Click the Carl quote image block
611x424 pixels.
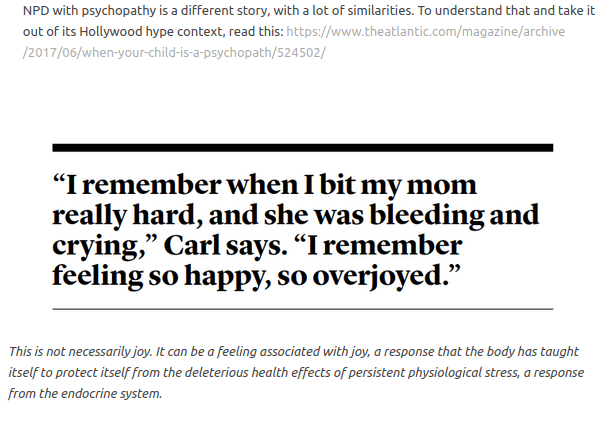coord(300,230)
